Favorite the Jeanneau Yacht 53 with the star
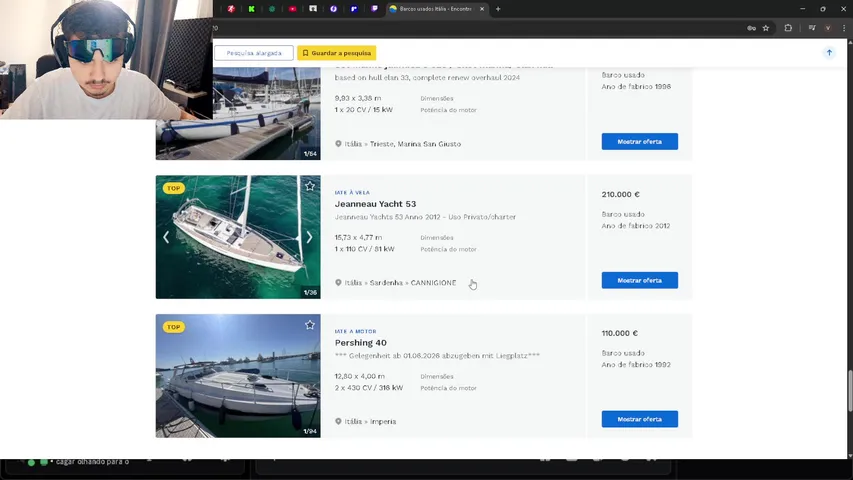This screenshot has width=853, height=480. tap(310, 186)
